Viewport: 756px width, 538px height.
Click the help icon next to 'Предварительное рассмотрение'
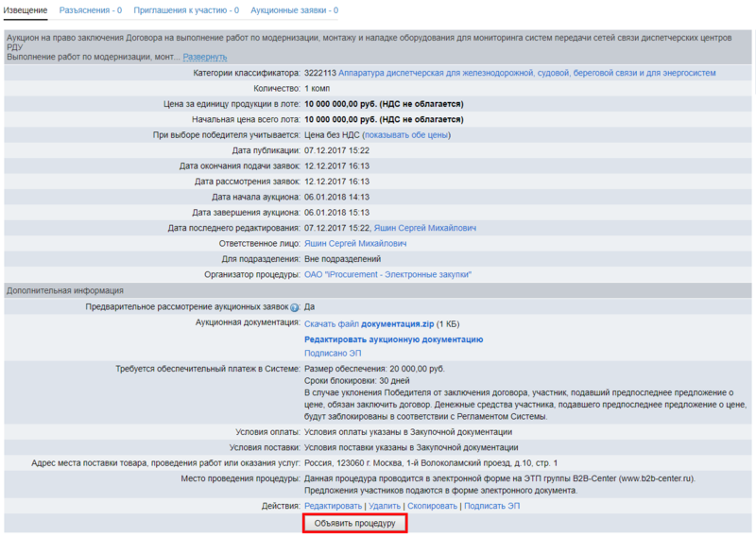tap(294, 307)
